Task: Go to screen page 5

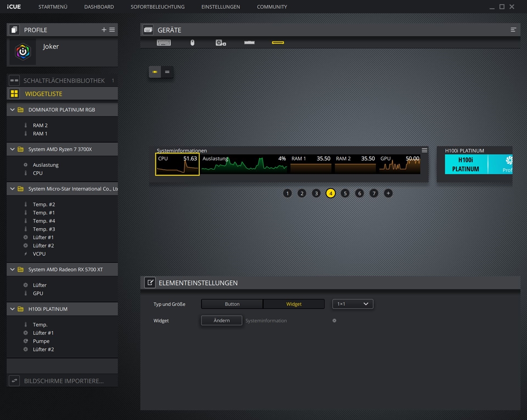Action: (x=345, y=193)
